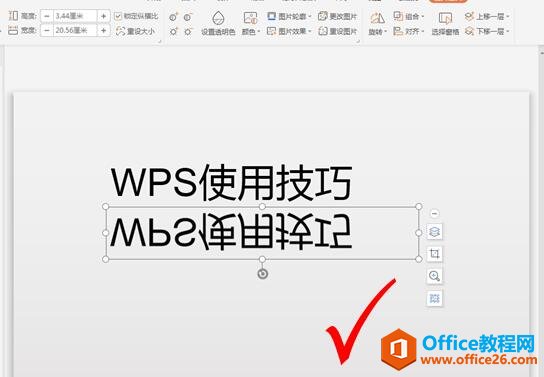The width and height of the screenshot is (544, 377).
Task: Click the floating layers icon beside image
Action: pyautogui.click(x=434, y=231)
